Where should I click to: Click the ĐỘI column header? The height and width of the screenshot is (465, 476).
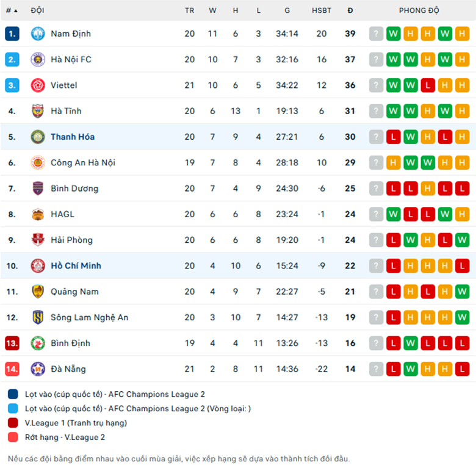click(x=38, y=10)
